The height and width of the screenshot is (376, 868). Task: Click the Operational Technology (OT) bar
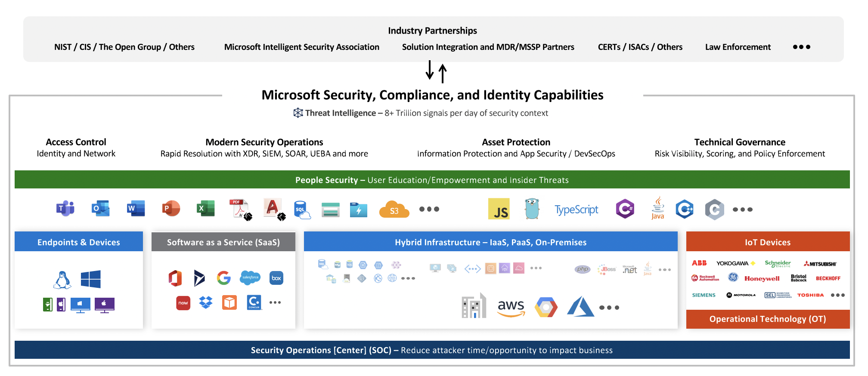[768, 319]
